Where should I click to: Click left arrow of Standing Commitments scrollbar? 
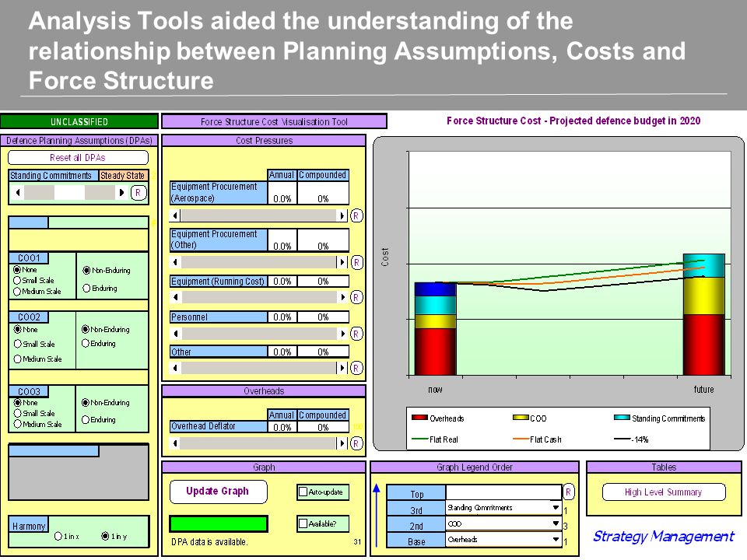pyautogui.click(x=18, y=192)
